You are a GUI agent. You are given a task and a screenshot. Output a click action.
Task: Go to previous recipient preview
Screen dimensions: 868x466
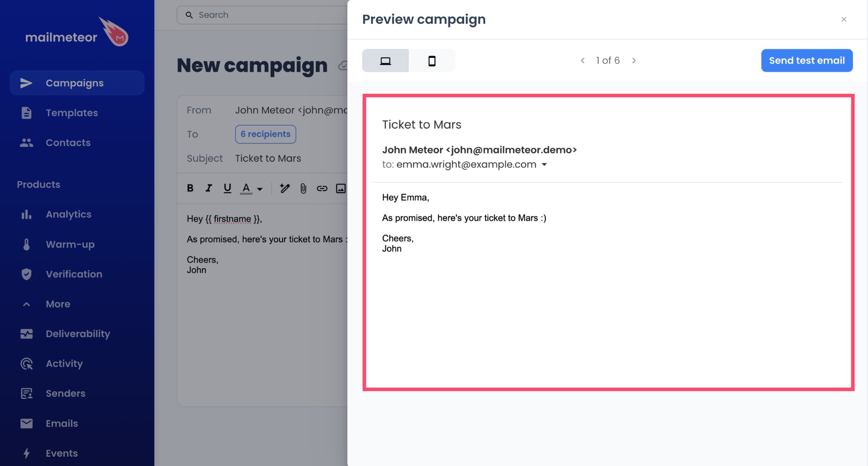tap(583, 60)
